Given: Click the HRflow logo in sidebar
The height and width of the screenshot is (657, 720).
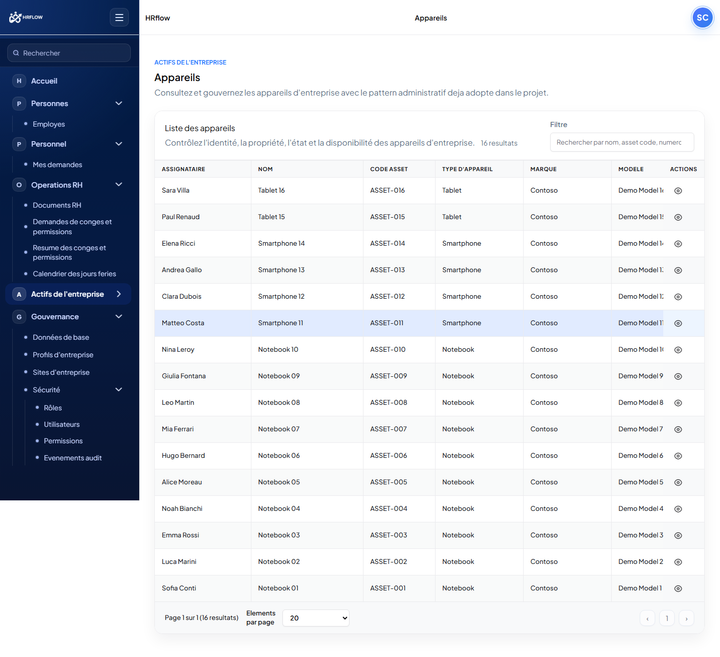Looking at the screenshot, I should pos(26,17).
